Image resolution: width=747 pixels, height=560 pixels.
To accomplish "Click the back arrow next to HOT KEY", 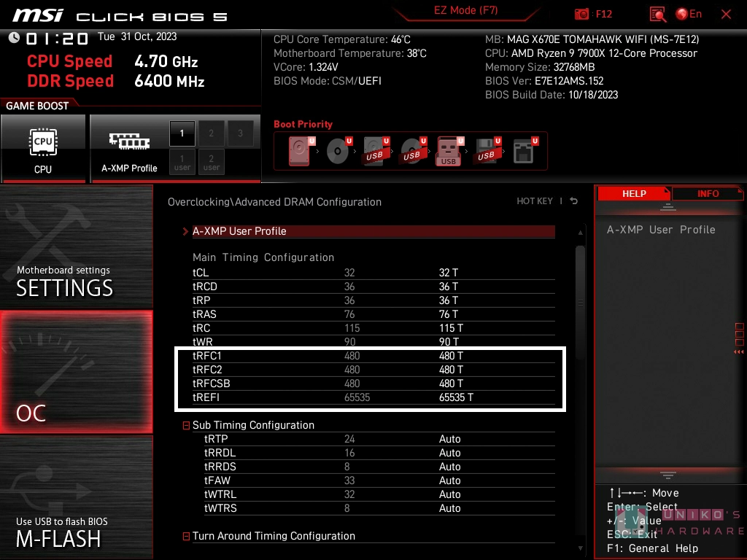I will point(574,201).
